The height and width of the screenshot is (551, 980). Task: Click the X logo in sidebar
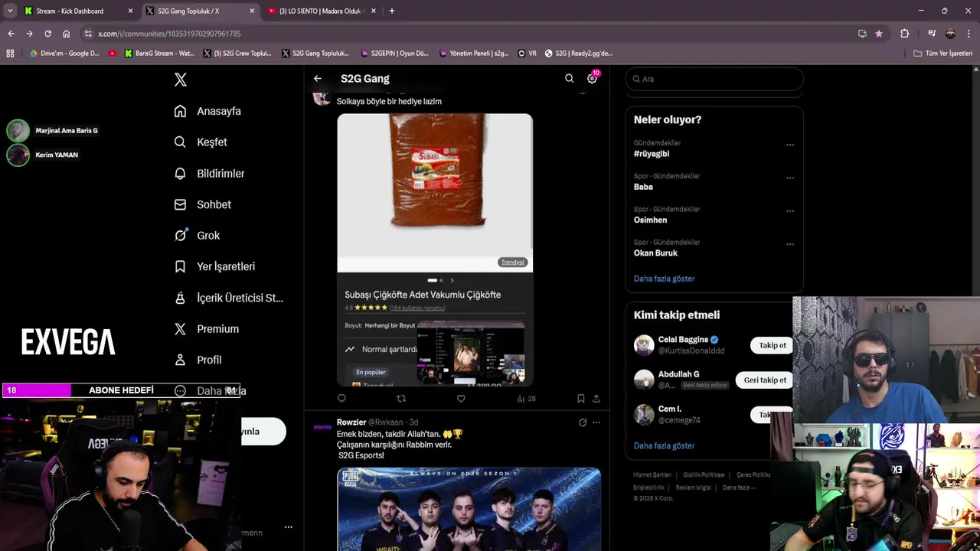pos(181,80)
